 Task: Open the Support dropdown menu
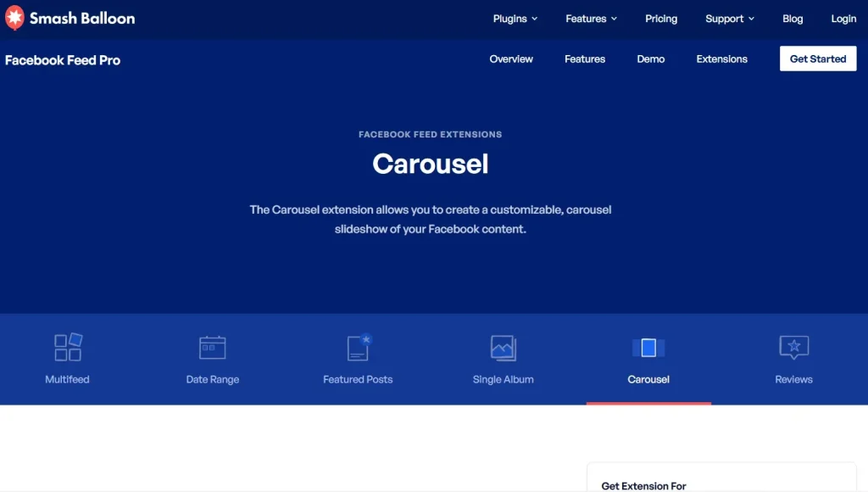click(x=729, y=18)
